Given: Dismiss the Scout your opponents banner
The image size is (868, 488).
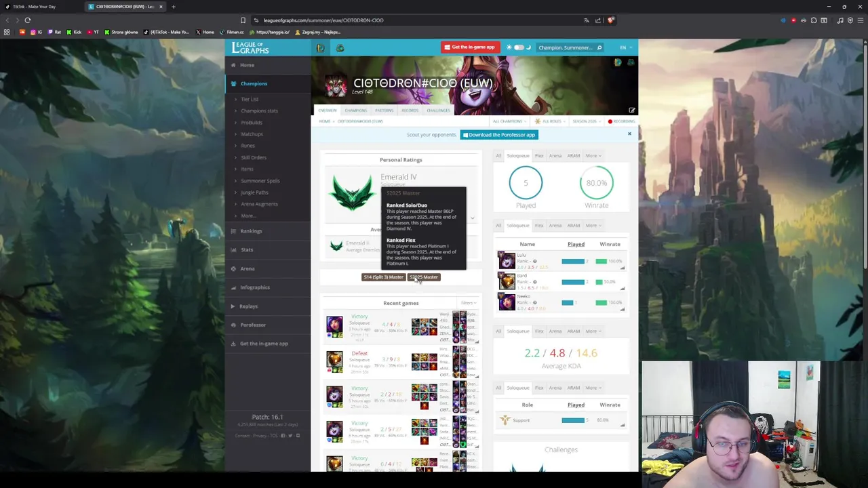Looking at the screenshot, I should tap(629, 134).
